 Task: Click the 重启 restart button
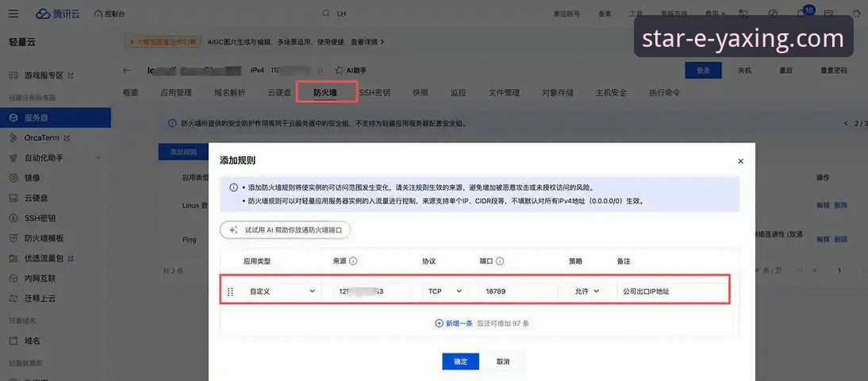pyautogui.click(x=785, y=71)
